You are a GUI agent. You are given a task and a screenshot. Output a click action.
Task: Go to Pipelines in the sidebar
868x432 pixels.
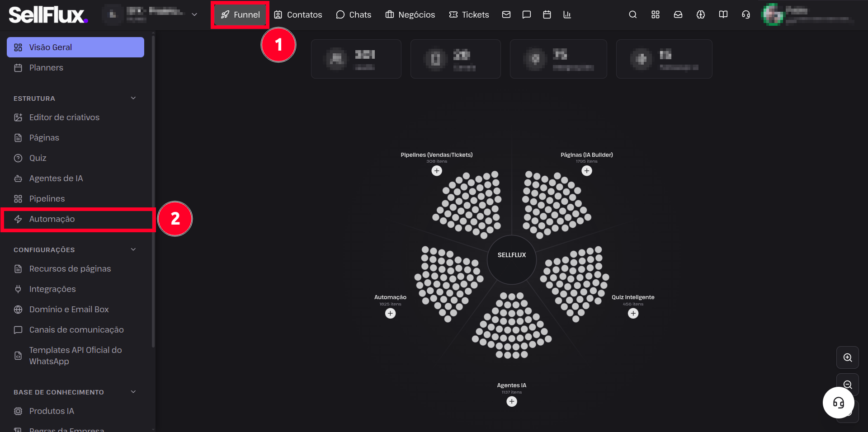pyautogui.click(x=75, y=199)
